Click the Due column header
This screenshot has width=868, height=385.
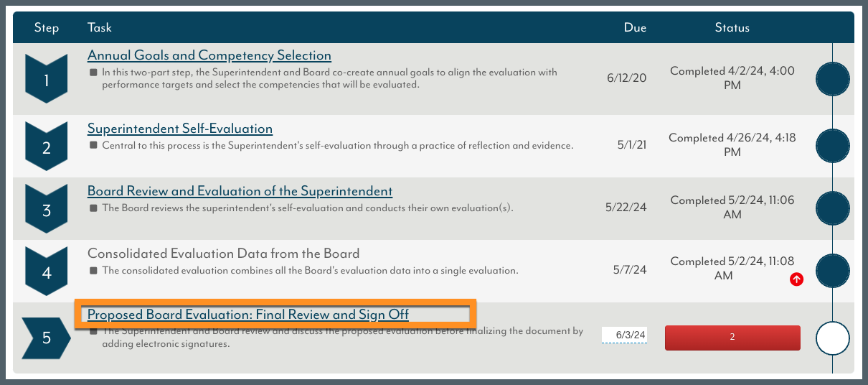click(635, 28)
